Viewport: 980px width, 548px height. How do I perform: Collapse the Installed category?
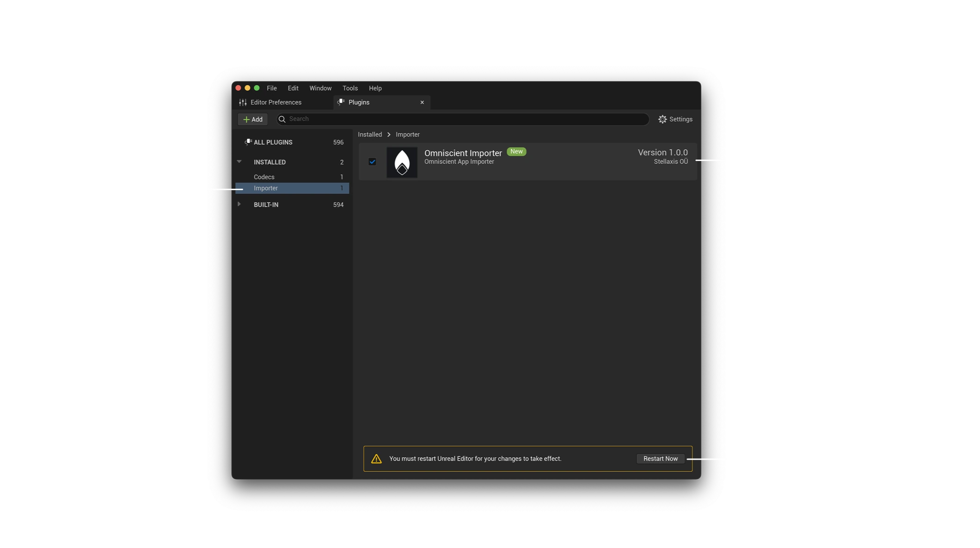click(239, 161)
